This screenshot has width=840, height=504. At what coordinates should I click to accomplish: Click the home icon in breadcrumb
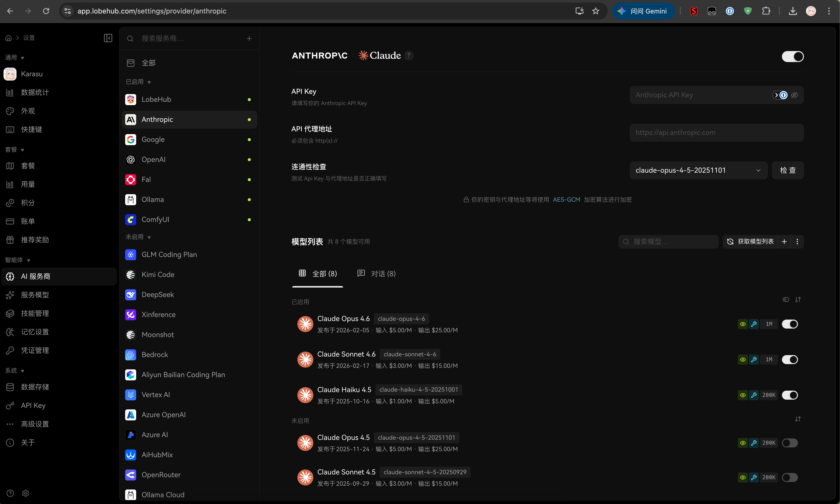[9, 38]
